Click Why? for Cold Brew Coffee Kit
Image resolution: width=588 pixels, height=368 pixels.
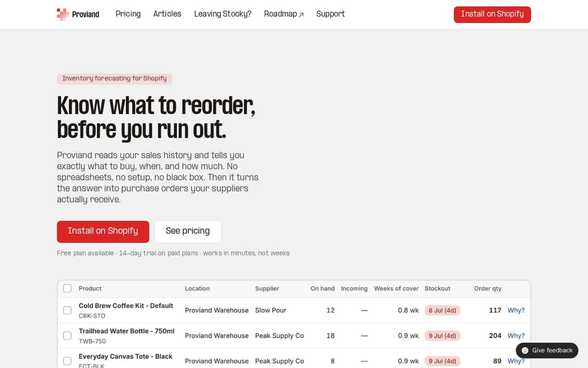516,310
